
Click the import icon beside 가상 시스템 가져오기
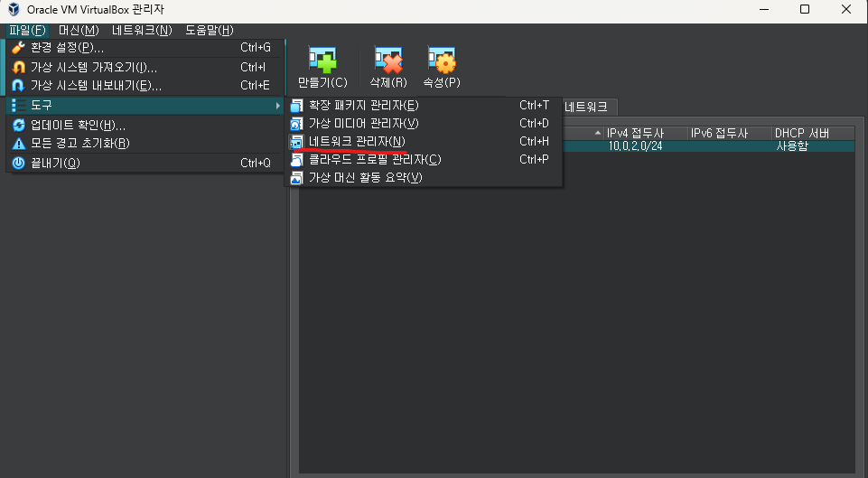coord(18,67)
